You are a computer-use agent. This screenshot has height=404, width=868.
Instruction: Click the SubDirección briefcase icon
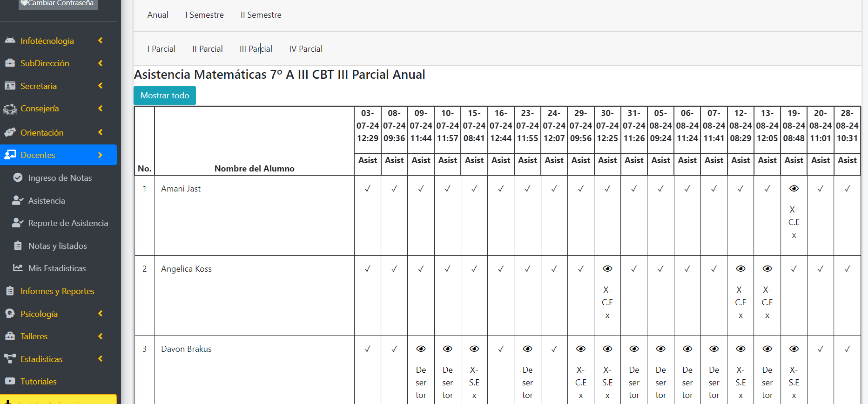tap(10, 63)
